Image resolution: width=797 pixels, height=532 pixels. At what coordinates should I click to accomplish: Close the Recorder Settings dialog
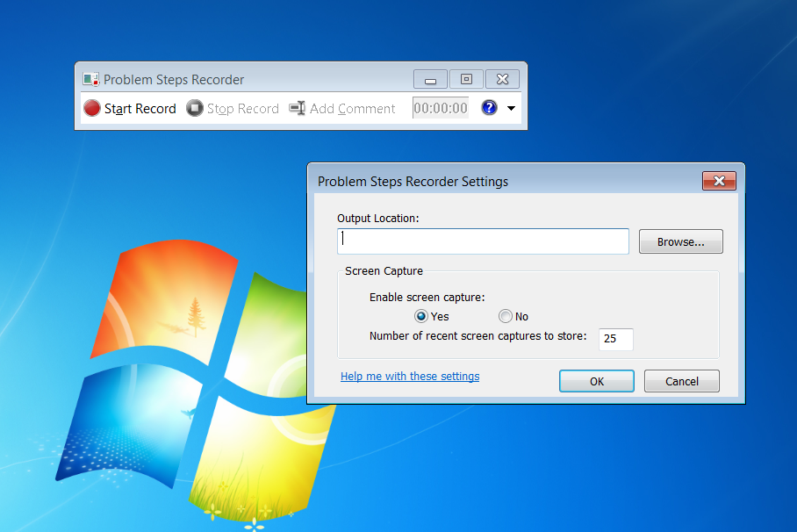(x=719, y=181)
